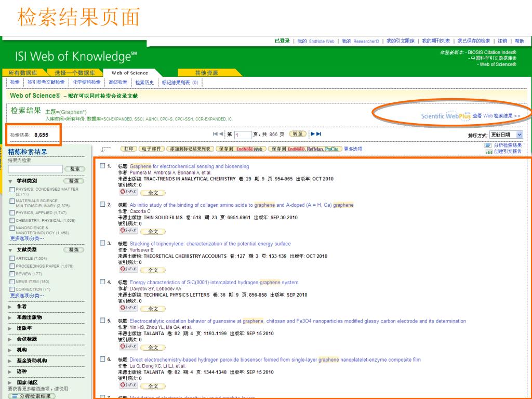The image size is (532, 399).
Task: Click the page number input field
Action: point(243,135)
